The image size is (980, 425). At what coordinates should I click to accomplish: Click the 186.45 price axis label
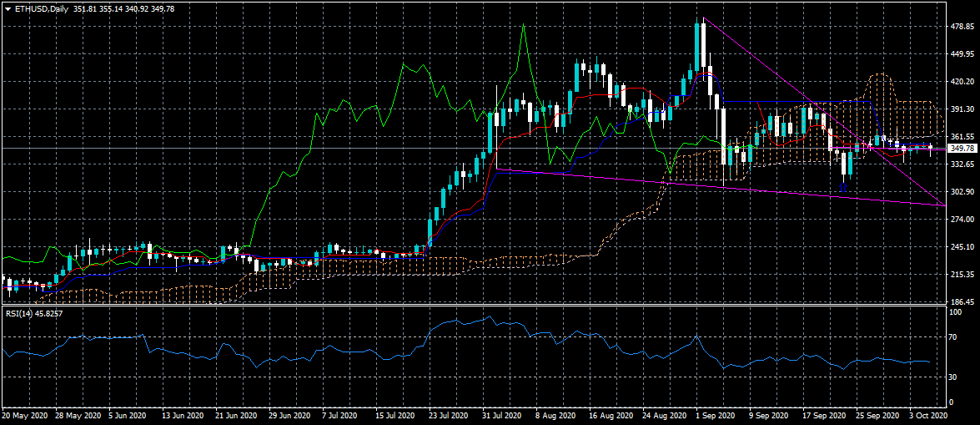pyautogui.click(x=962, y=302)
